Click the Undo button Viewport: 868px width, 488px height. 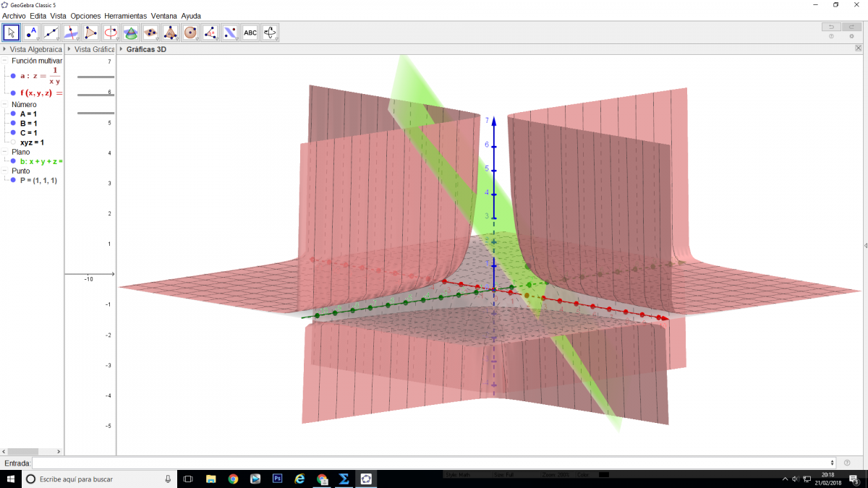[x=831, y=27]
